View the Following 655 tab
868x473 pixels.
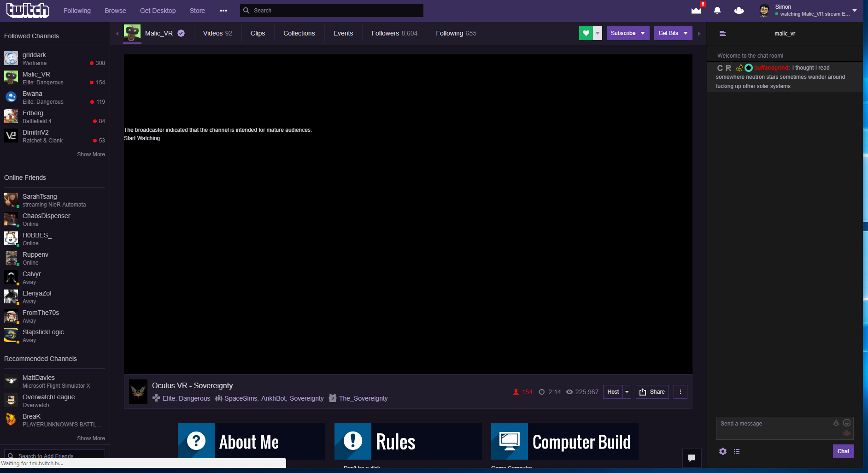pos(456,33)
